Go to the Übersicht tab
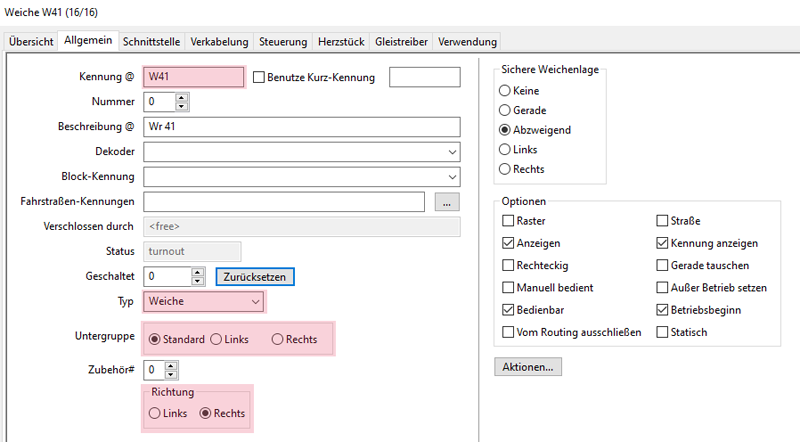Viewport: 800px width, 442px height. coord(31,42)
